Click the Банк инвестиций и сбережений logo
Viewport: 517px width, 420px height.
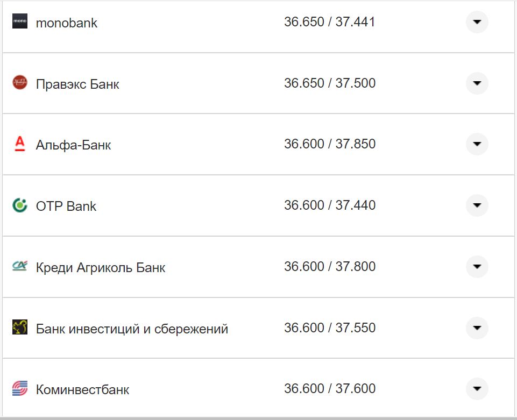(x=19, y=328)
